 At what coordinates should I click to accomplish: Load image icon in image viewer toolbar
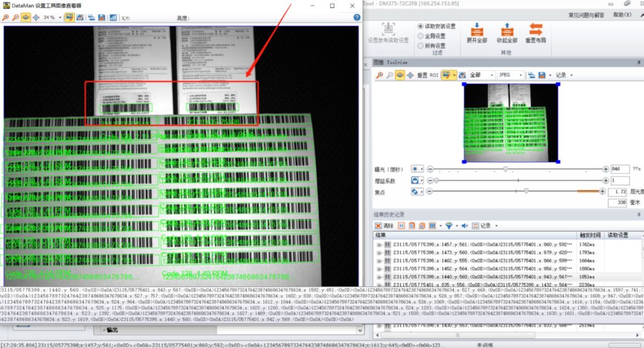tap(91, 18)
